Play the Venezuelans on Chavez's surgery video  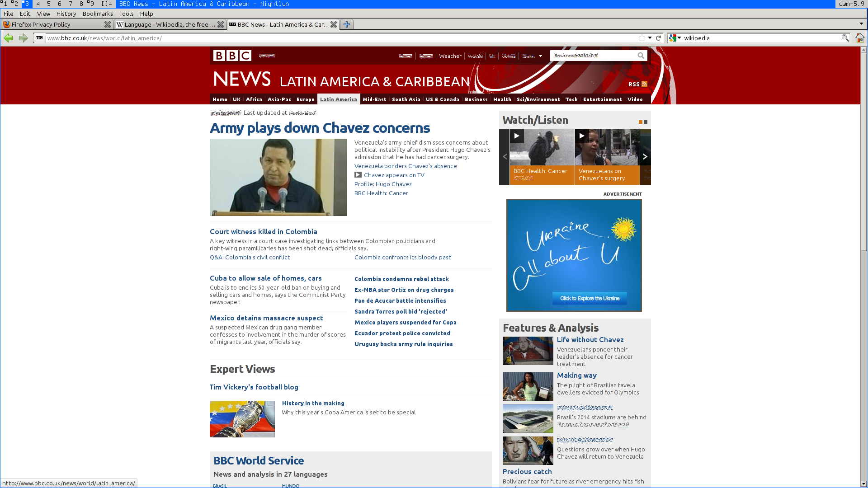click(582, 136)
